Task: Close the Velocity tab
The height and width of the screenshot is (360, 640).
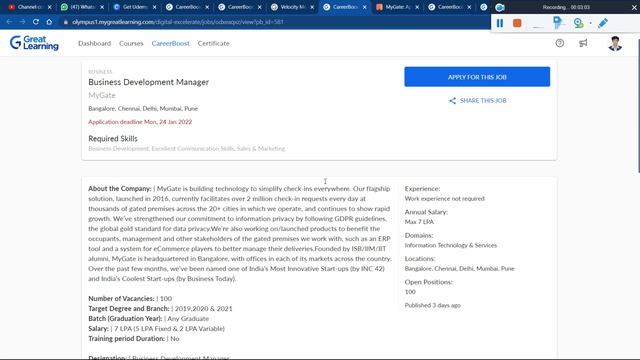Action: pos(312,7)
